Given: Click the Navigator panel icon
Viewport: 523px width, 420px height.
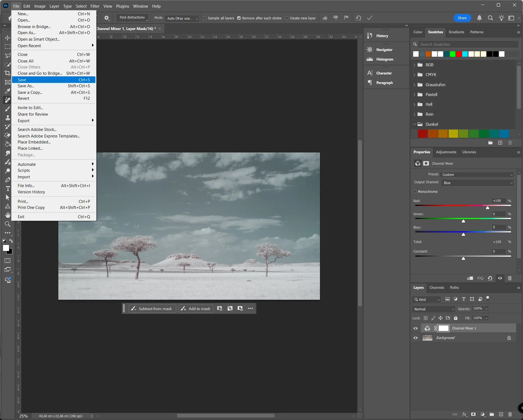Looking at the screenshot, I should [370, 50].
